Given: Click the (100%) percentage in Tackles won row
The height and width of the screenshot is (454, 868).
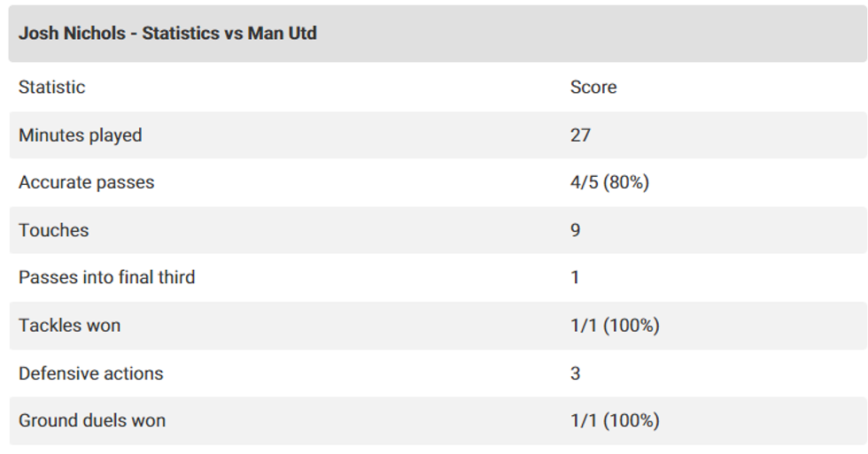Looking at the screenshot, I should pos(632,325).
